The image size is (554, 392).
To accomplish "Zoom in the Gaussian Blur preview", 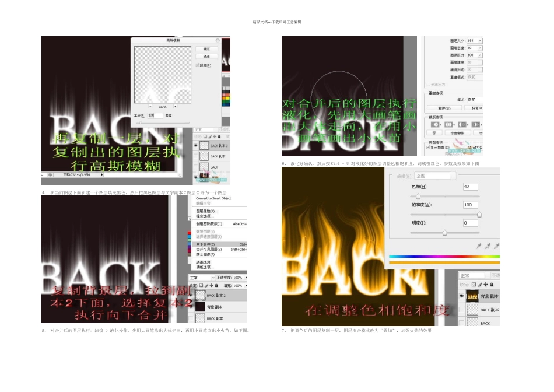I will click(x=175, y=106).
